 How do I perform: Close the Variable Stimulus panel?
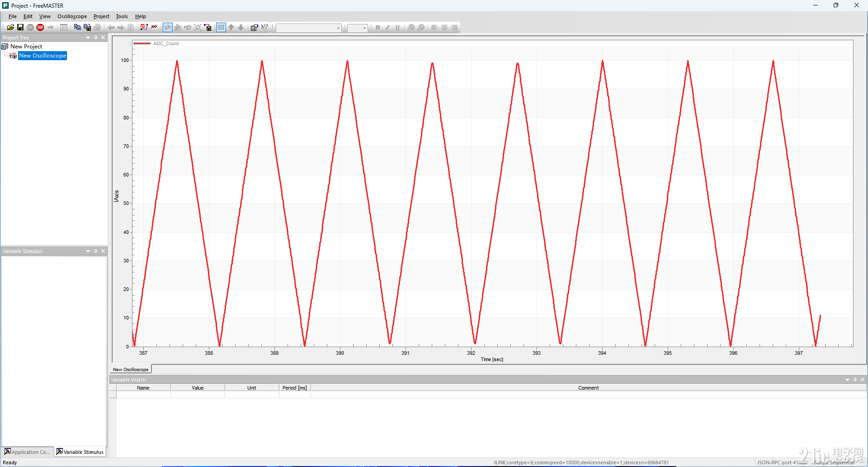point(103,251)
